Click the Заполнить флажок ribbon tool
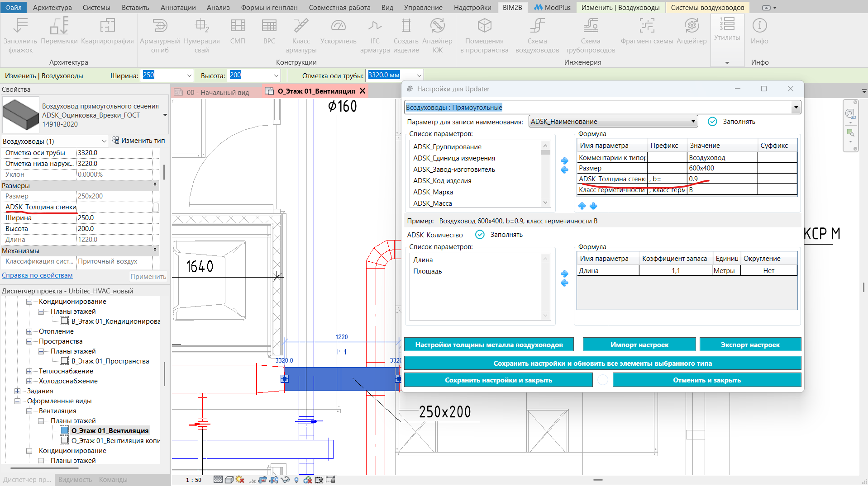This screenshot has height=486, width=868. click(20, 35)
